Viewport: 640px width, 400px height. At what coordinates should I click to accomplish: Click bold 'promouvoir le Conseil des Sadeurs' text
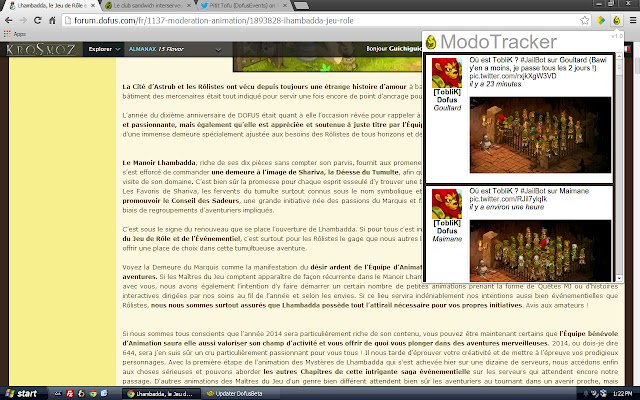click(x=180, y=200)
